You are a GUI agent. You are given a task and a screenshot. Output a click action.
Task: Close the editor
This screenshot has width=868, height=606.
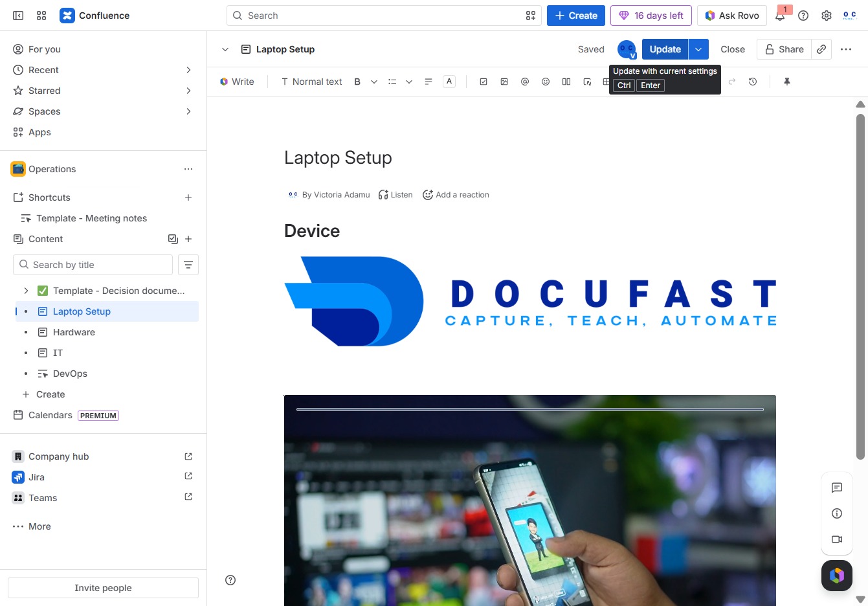(x=733, y=49)
